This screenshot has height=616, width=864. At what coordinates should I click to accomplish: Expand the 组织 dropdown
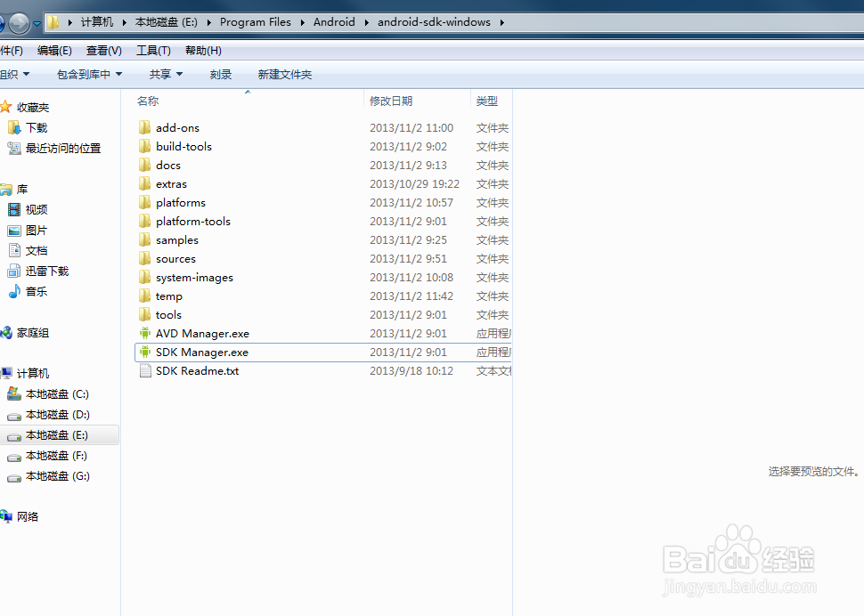tap(15, 74)
